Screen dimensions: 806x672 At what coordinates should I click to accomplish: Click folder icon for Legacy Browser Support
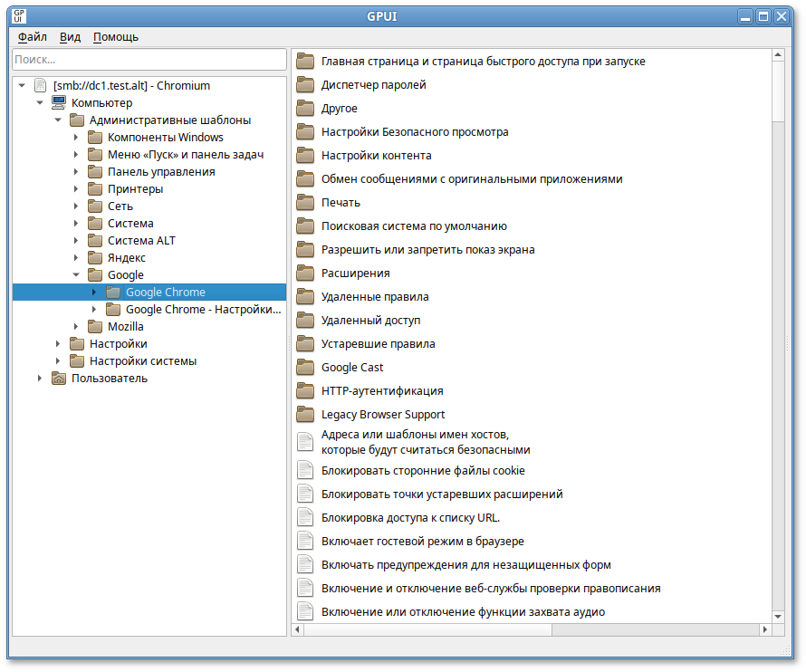tap(305, 415)
